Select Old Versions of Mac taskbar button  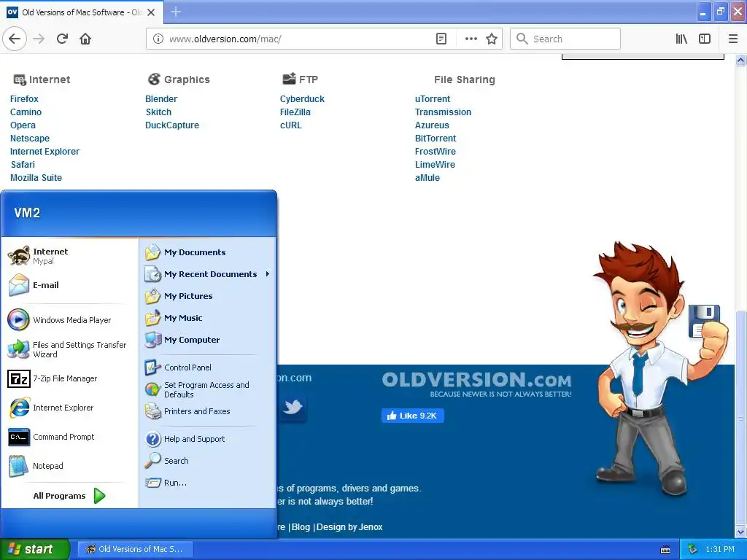pyautogui.click(x=135, y=549)
